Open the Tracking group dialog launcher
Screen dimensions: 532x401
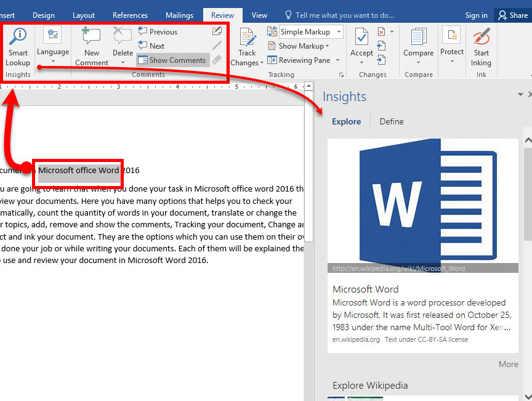(341, 75)
